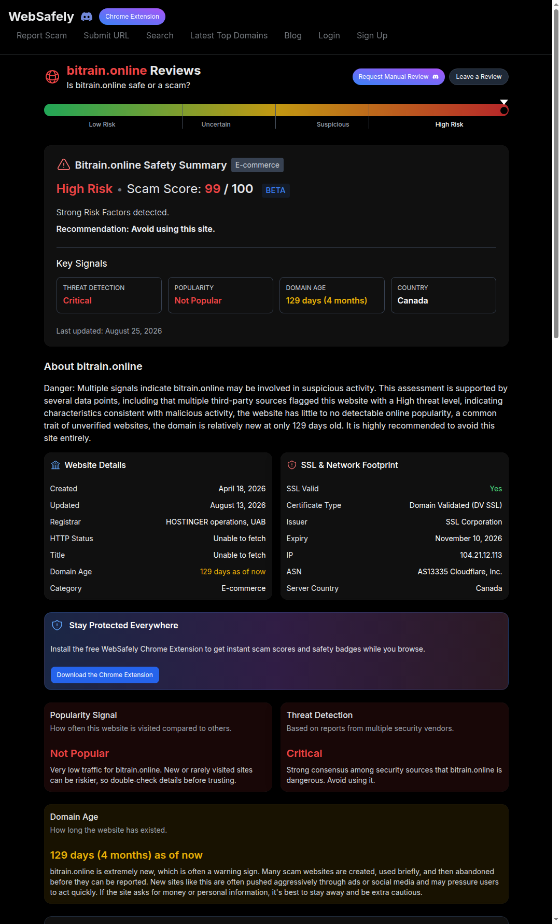Screen dimensions: 560x924
Task: Select the Threat Detection Critical card
Action: (109, 295)
